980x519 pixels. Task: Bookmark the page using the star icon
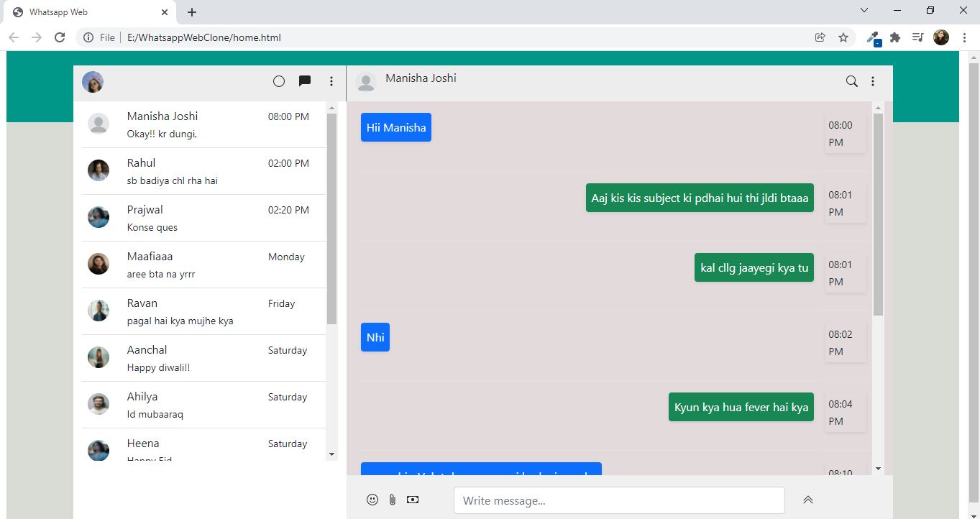coord(843,37)
